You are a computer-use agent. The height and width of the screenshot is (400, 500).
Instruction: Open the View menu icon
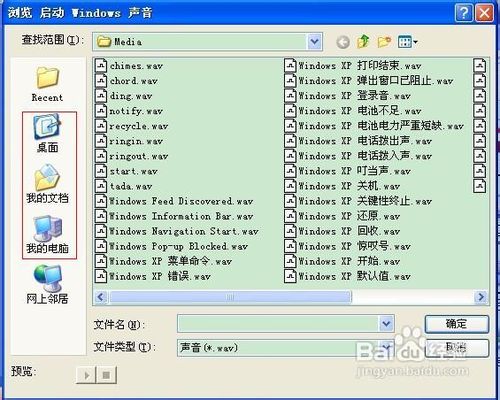407,42
